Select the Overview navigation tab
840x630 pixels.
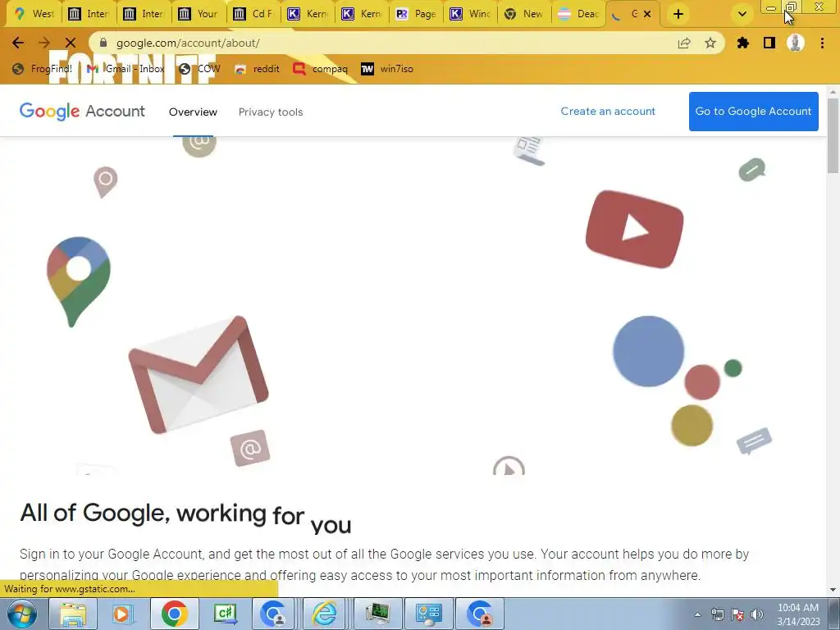pos(193,112)
